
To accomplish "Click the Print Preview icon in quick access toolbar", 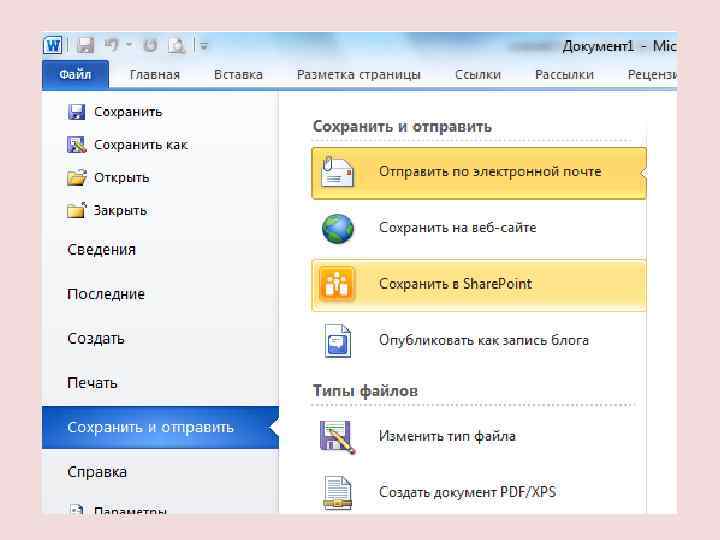I will (x=177, y=45).
